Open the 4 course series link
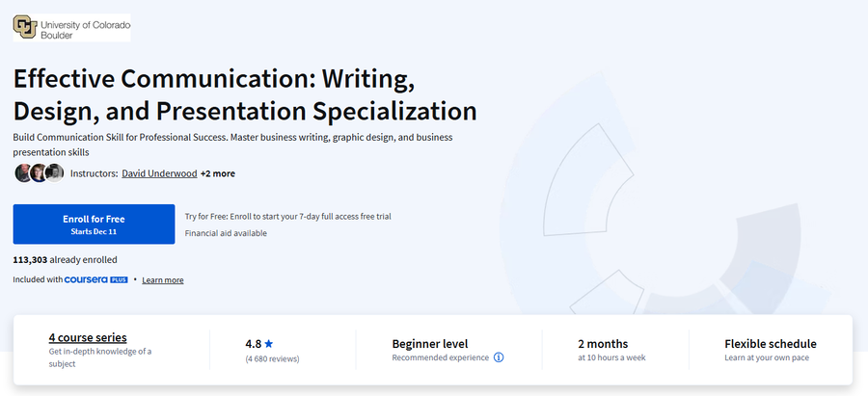 coord(88,337)
